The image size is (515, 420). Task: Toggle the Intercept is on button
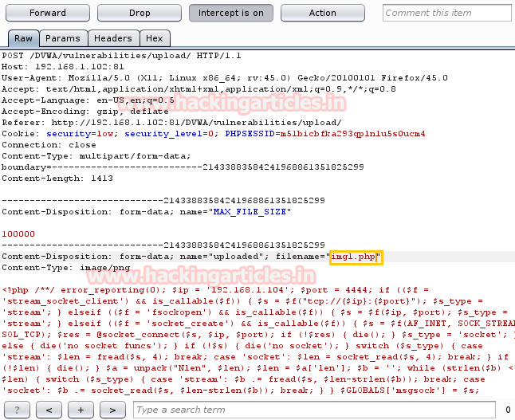(x=231, y=13)
